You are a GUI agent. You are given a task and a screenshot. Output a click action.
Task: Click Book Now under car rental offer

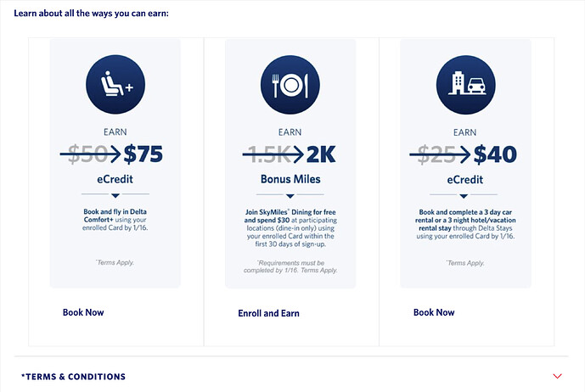pos(434,312)
